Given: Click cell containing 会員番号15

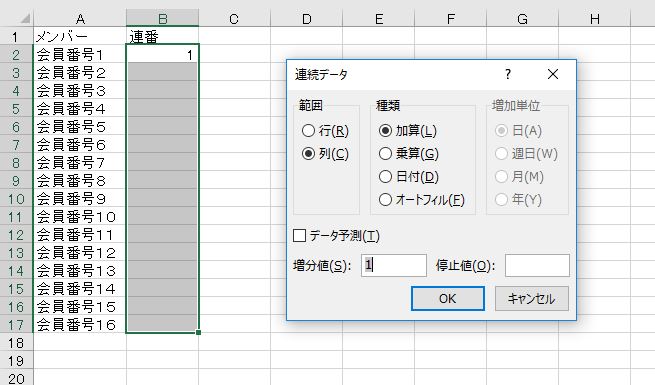Looking at the screenshot, I should pos(80,306).
